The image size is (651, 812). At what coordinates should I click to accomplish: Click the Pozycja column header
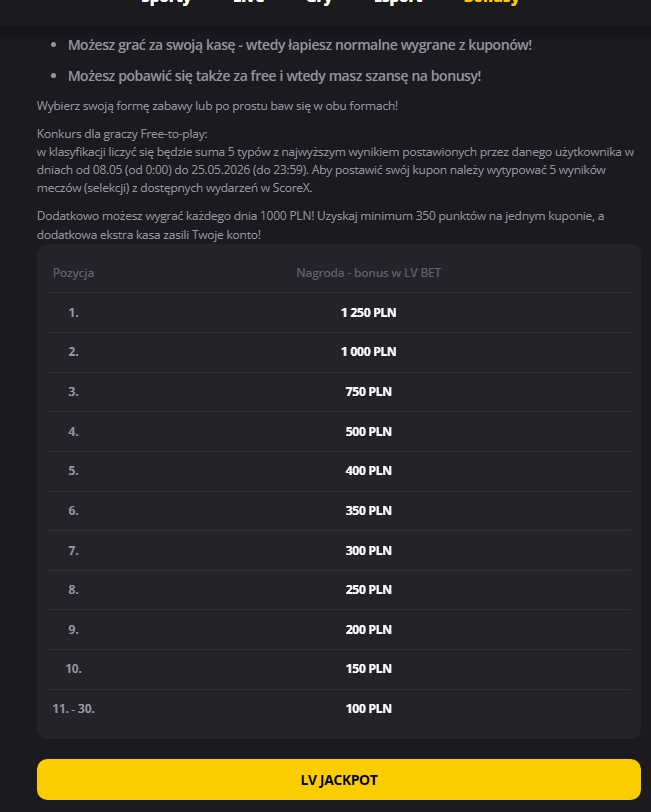[74, 273]
